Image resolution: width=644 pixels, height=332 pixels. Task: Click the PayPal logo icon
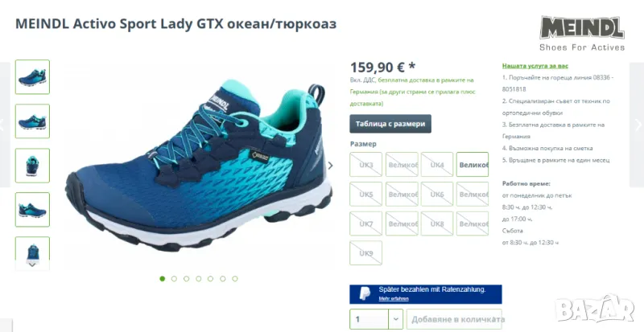(365, 294)
